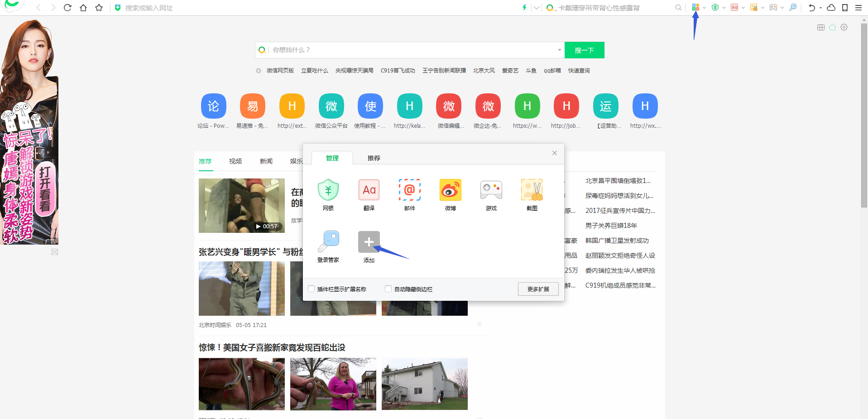Click 更多扩展 button
Image resolution: width=868 pixels, height=419 pixels.
(x=538, y=289)
